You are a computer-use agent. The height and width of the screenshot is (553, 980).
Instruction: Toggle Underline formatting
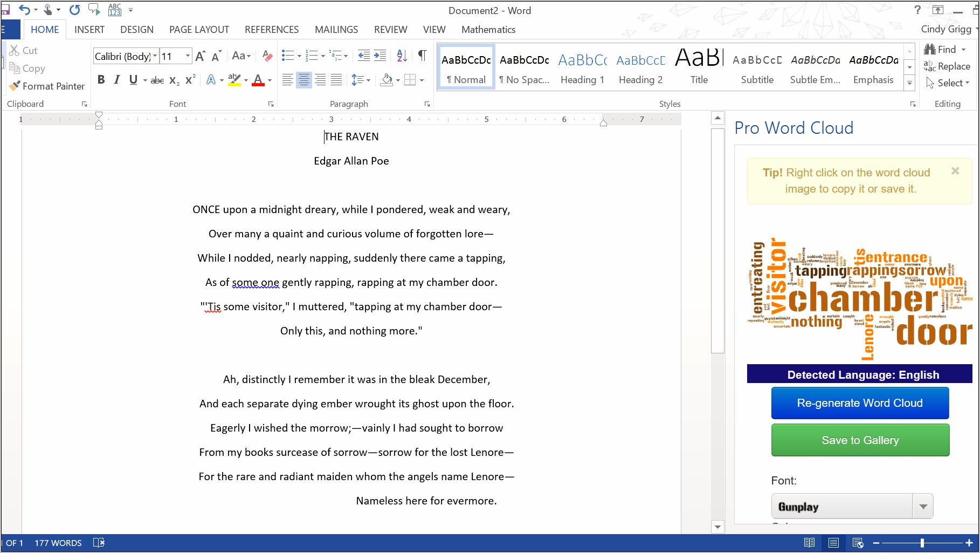133,80
